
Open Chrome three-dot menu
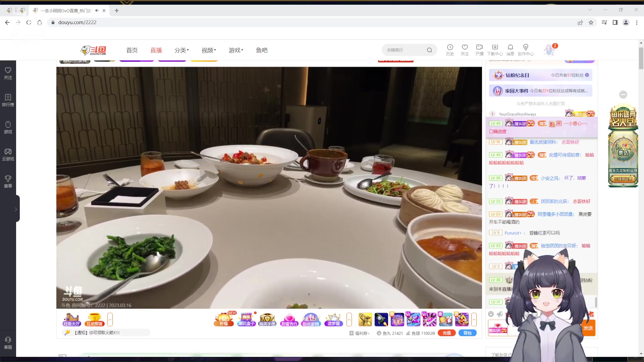tap(637, 22)
